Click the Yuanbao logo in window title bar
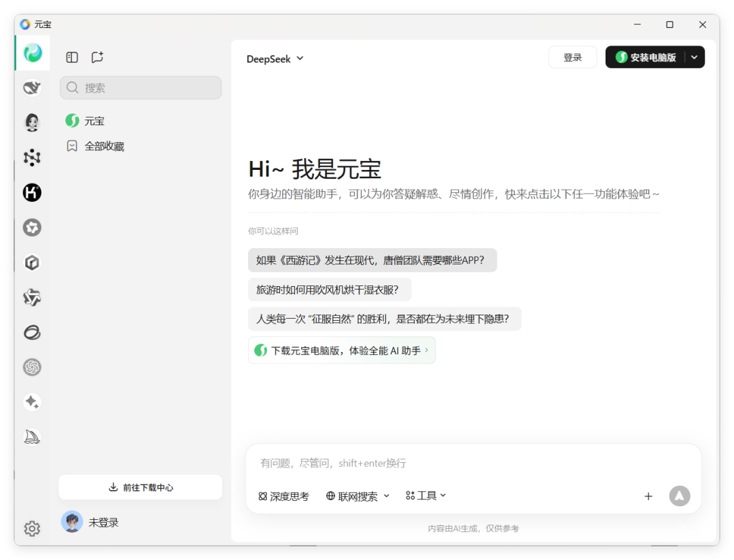Screen dimensions: 734x560 pyautogui.click(x=25, y=24)
